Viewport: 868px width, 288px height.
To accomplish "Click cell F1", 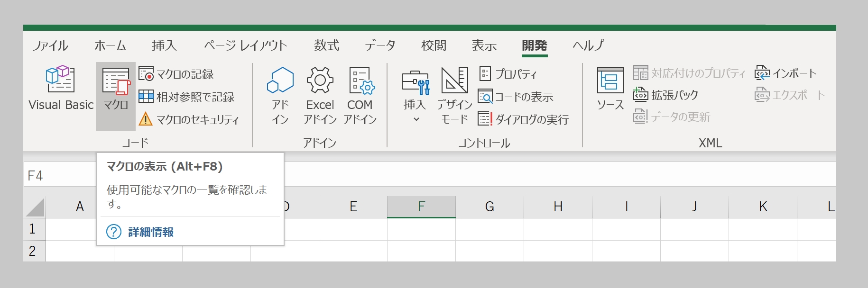I will click(x=421, y=229).
